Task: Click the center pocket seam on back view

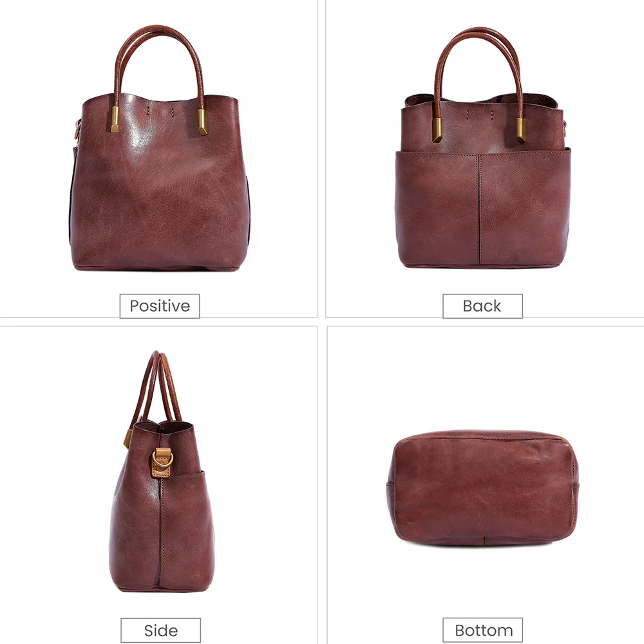Action: coord(479,209)
